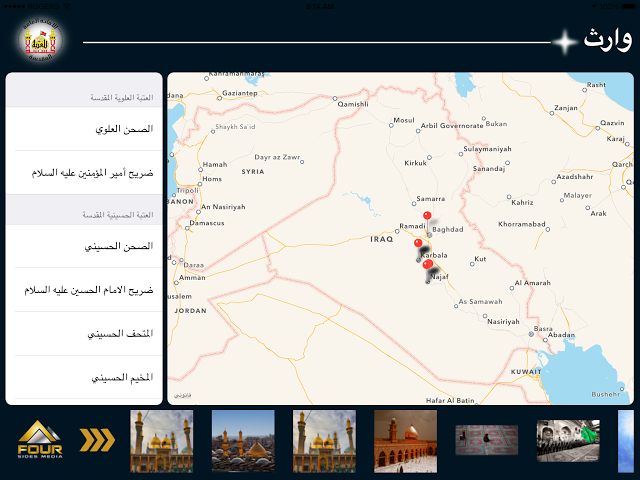Open list item المتحف الحسيني
The width and height of the screenshot is (640, 480).
(84, 333)
